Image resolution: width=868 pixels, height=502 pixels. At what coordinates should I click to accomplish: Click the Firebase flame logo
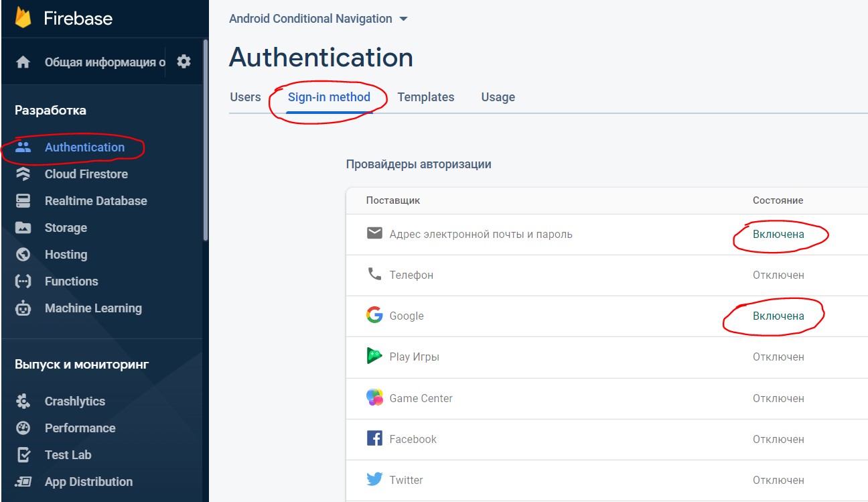[x=23, y=17]
